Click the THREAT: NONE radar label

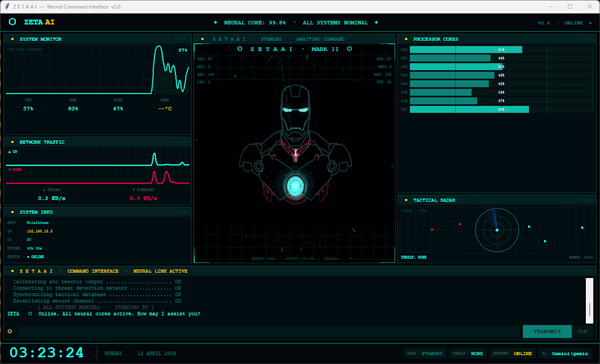[413, 257]
